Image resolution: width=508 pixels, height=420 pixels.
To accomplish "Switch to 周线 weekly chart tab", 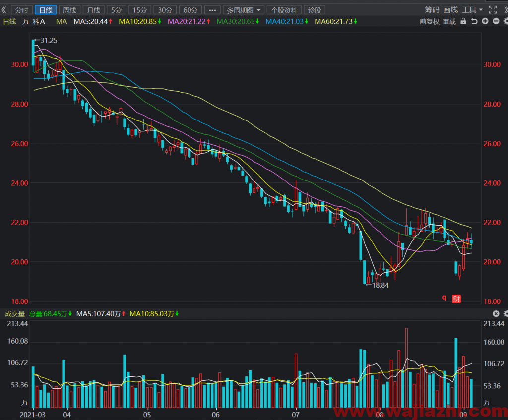I will pyautogui.click(x=69, y=10).
